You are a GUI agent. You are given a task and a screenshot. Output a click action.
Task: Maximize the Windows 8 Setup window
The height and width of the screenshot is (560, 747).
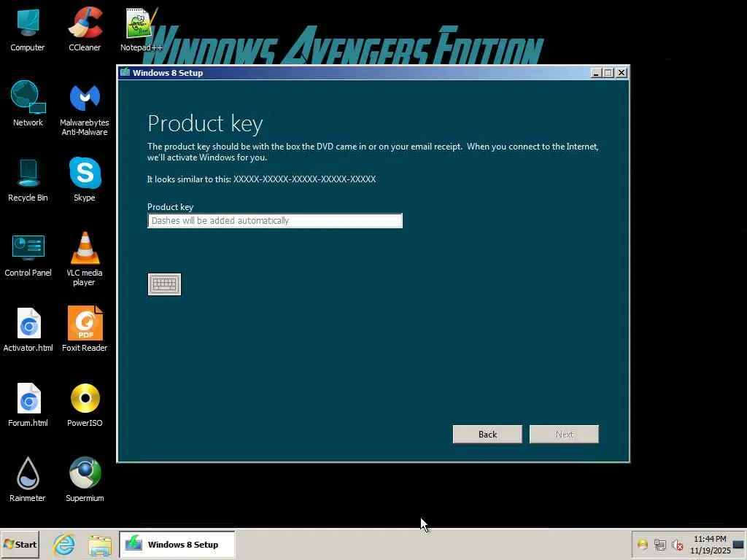coord(608,73)
